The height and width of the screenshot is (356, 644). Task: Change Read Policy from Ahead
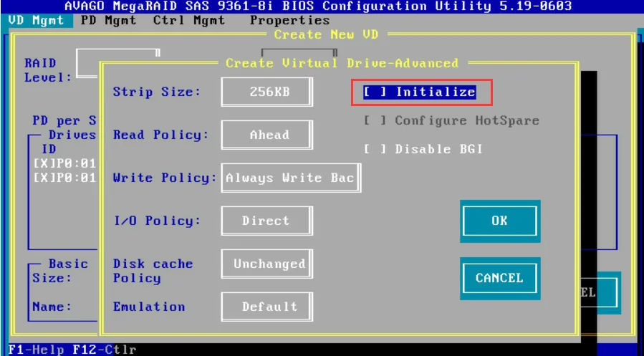click(267, 135)
